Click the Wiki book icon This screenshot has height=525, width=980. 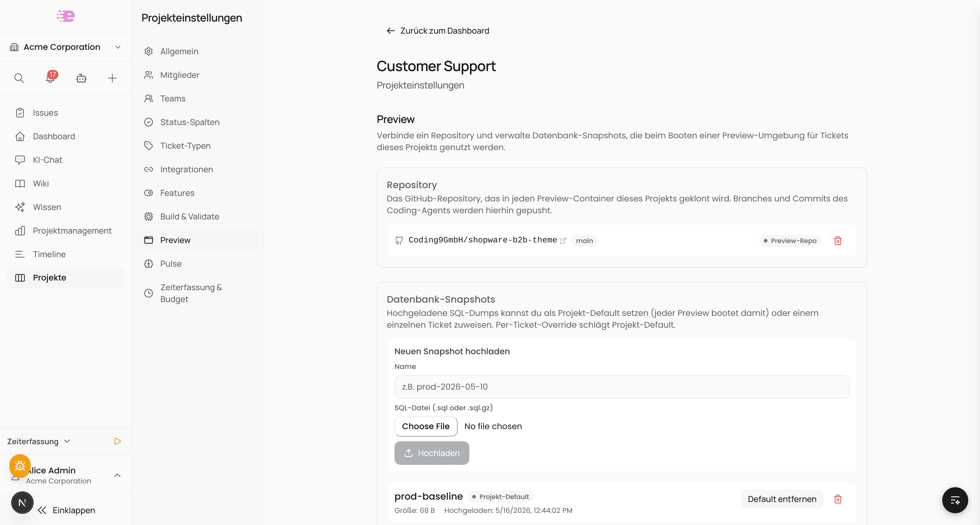20,183
